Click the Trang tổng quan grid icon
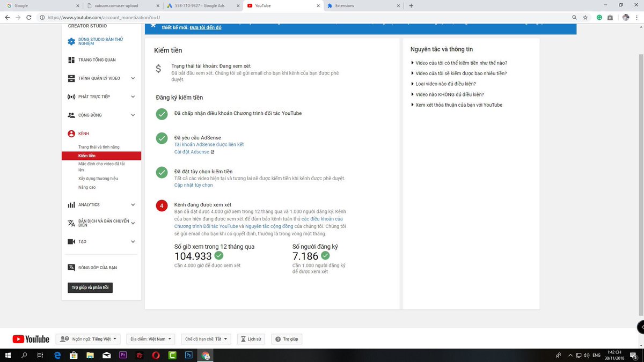Image resolution: width=644 pixels, height=362 pixels. [x=71, y=60]
